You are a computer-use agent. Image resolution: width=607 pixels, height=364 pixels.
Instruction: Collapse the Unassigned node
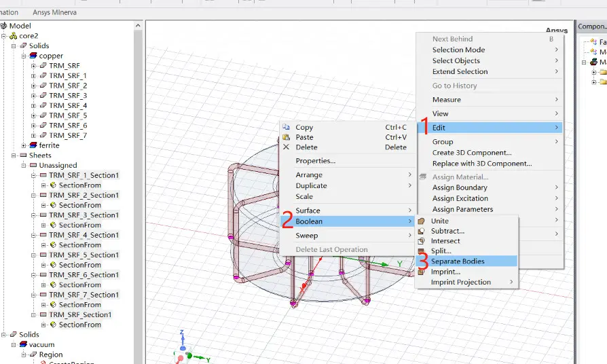(x=24, y=165)
